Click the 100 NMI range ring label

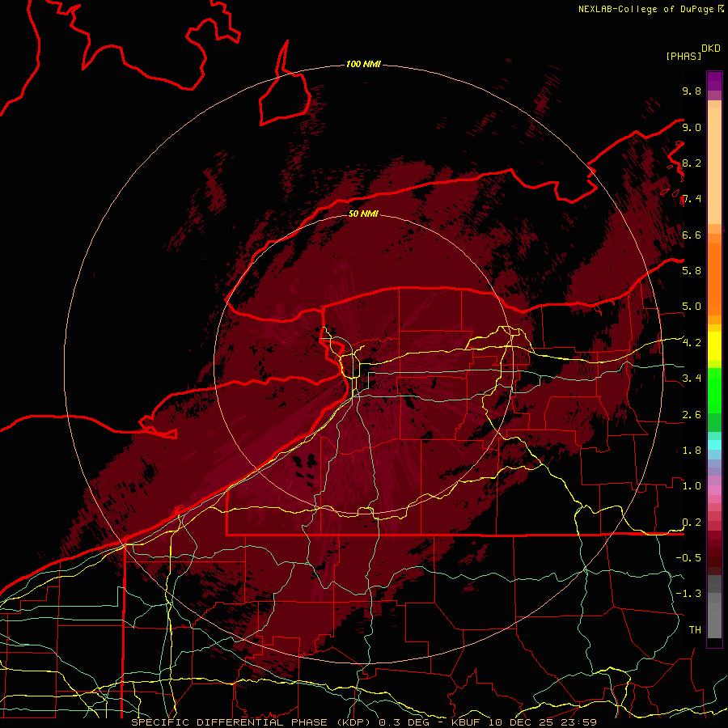pos(363,64)
